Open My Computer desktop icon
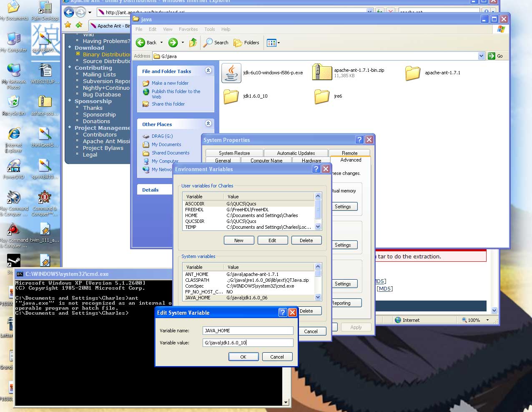 [x=13, y=42]
